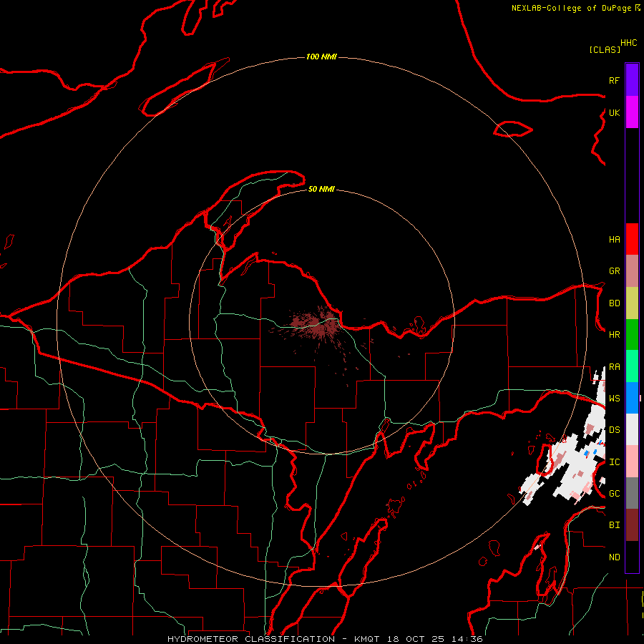
Task: Click the HA red legend swatch
Action: pos(632,239)
